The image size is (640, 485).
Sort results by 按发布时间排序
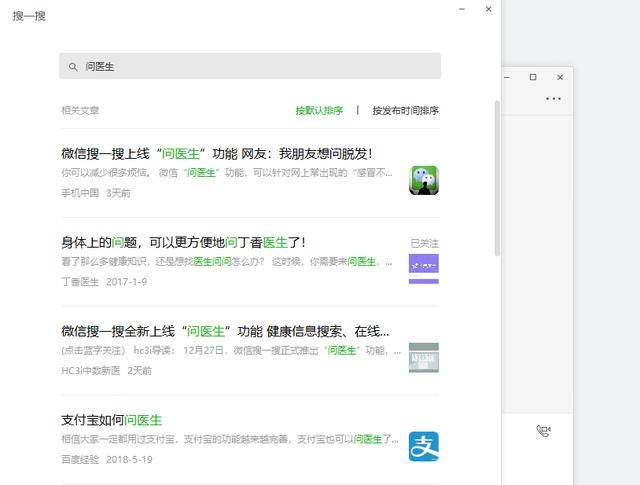pos(405,111)
